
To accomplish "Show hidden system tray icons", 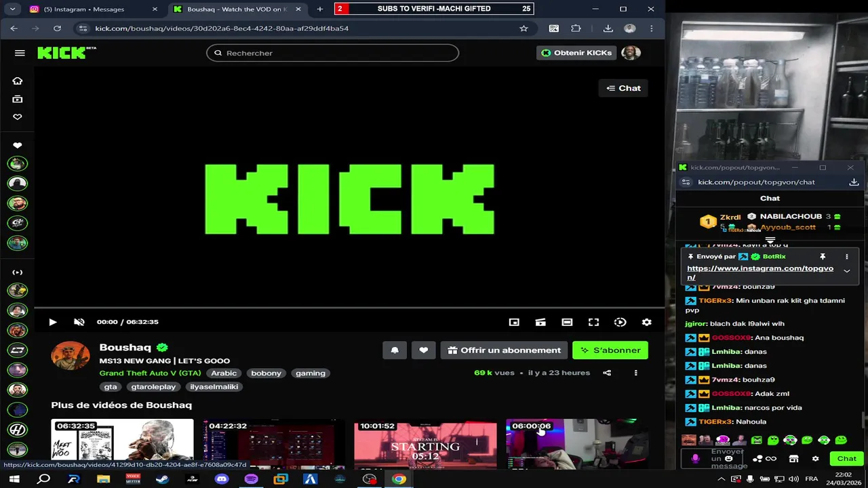I will point(721,479).
